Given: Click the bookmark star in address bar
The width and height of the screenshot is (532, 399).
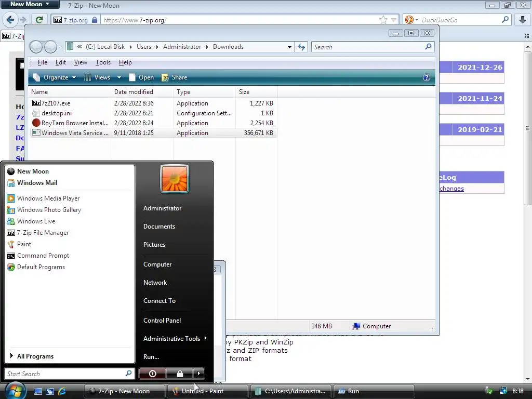Looking at the screenshot, I should 383,20.
